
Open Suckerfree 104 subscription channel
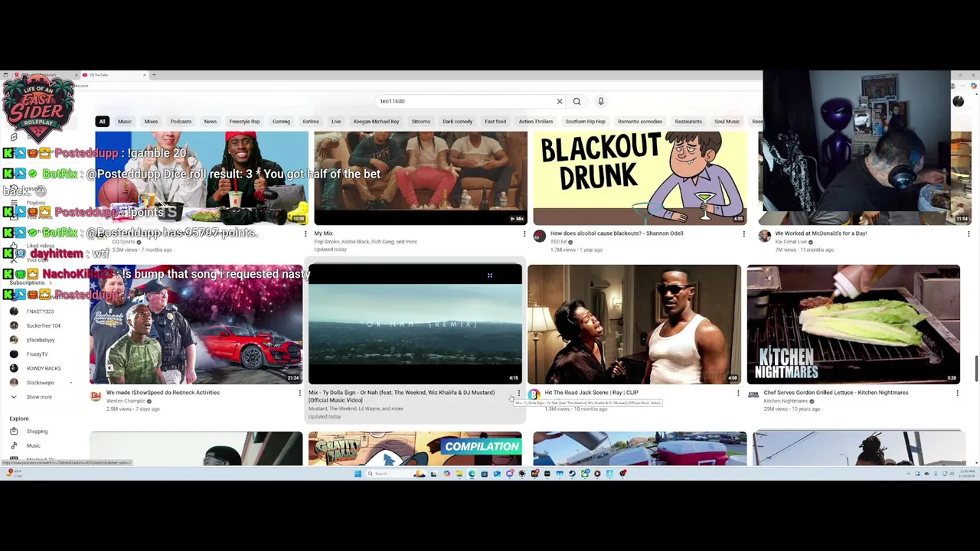pyautogui.click(x=43, y=325)
